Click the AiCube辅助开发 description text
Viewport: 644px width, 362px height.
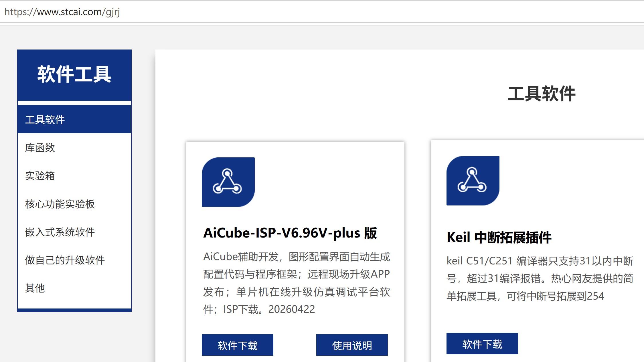[297, 283]
